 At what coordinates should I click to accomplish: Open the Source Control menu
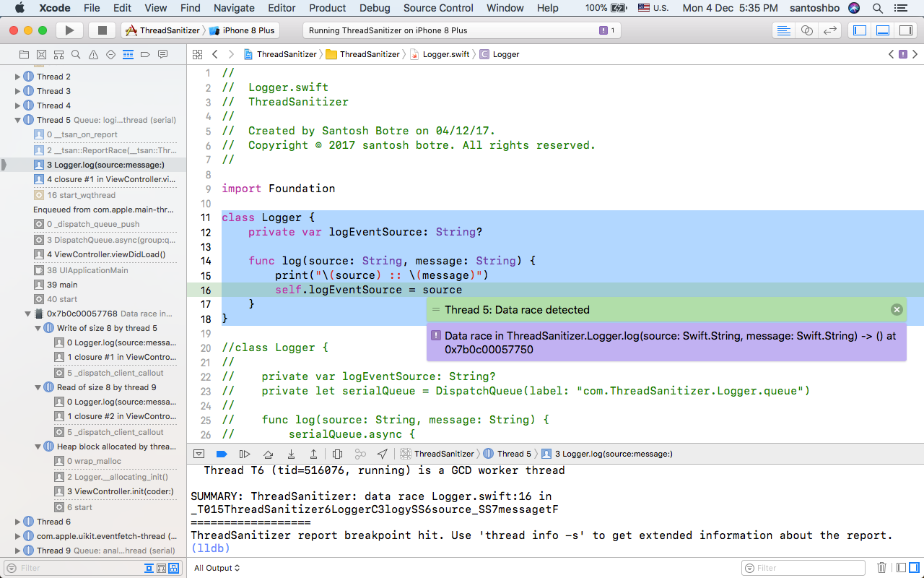coord(438,8)
